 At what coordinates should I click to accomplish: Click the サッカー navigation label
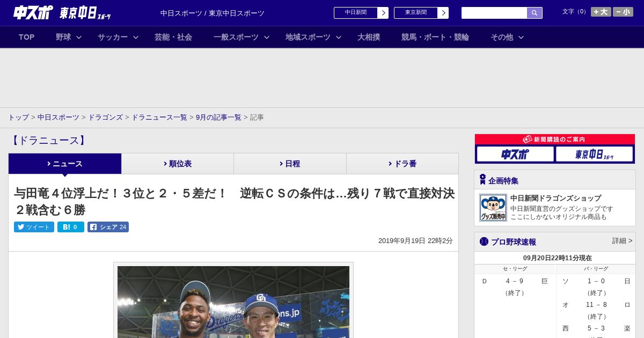pyautogui.click(x=113, y=37)
